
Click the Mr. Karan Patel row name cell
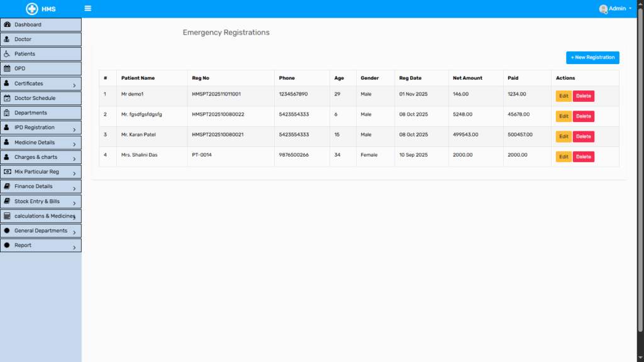[x=138, y=134]
